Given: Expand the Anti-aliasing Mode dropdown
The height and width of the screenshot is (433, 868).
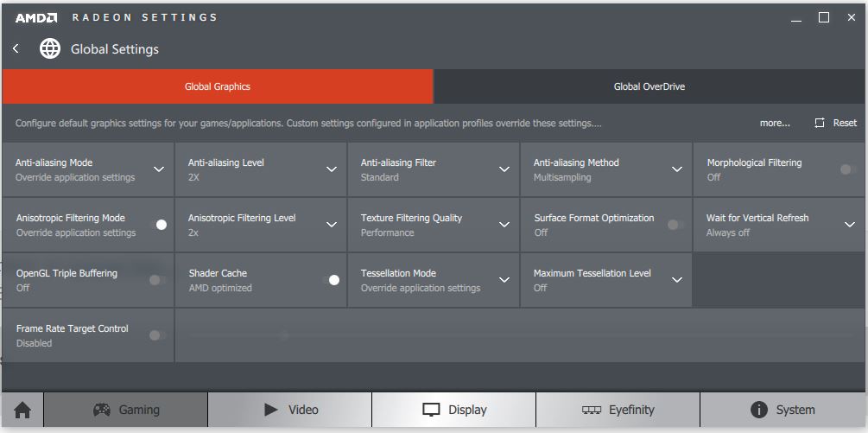Looking at the screenshot, I should coord(159,169).
